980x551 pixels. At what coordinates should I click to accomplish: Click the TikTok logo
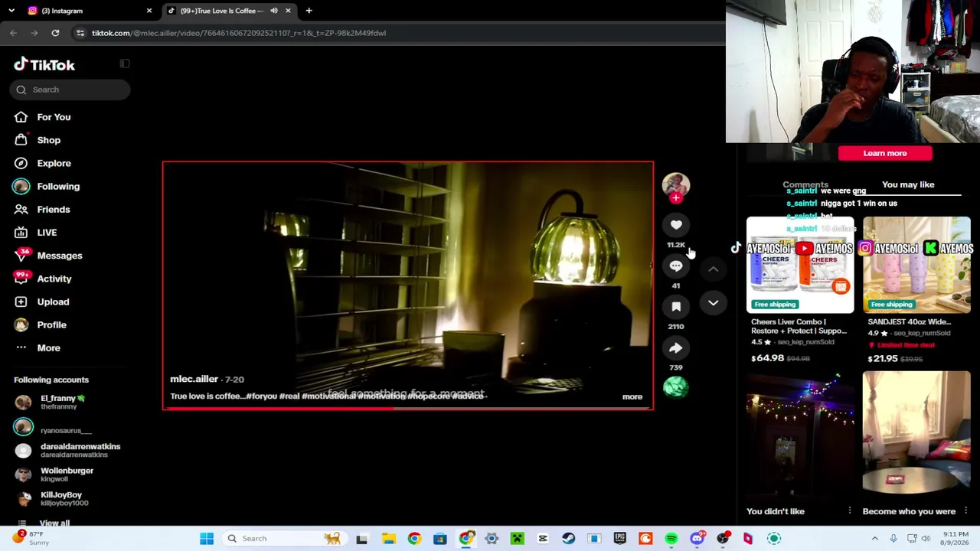point(44,65)
